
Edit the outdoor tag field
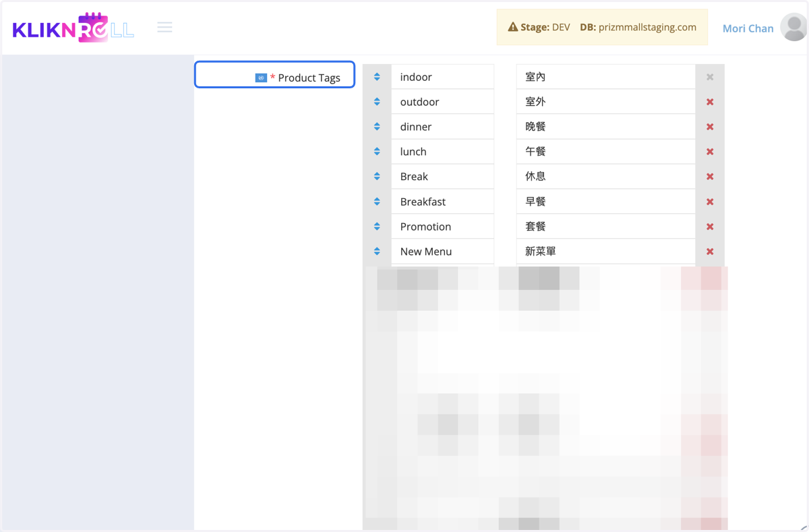click(442, 102)
